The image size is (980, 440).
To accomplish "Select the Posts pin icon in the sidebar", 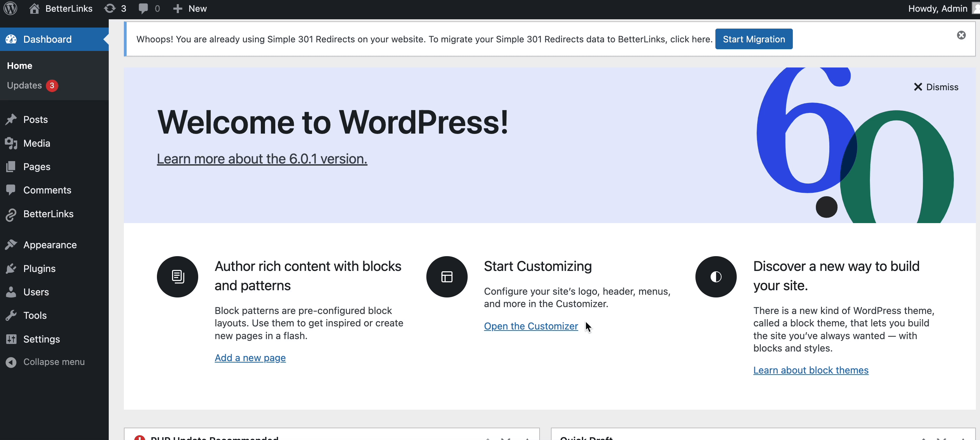I will (x=11, y=119).
